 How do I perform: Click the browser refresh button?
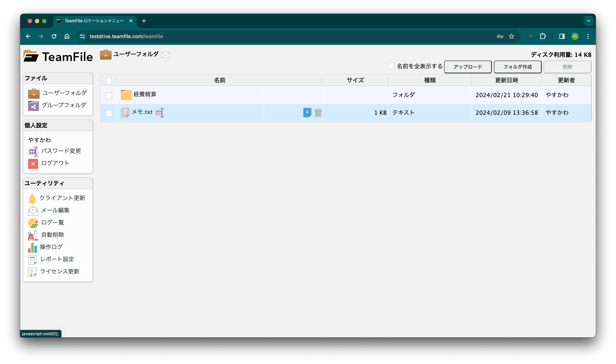pos(54,36)
